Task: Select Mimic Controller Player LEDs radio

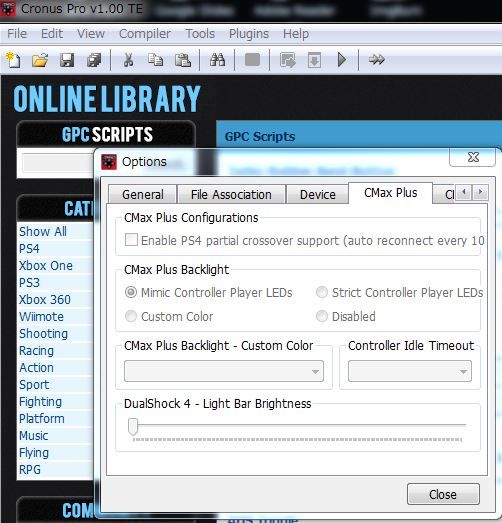Action: coord(131,292)
